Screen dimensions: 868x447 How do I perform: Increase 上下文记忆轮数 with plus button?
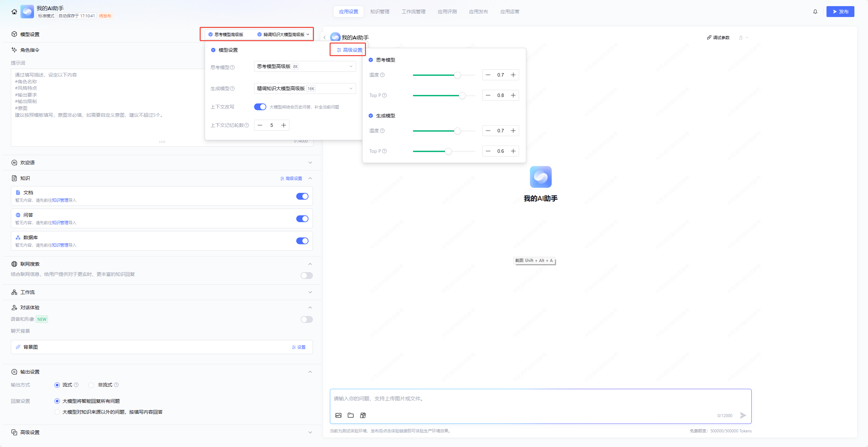pos(283,125)
